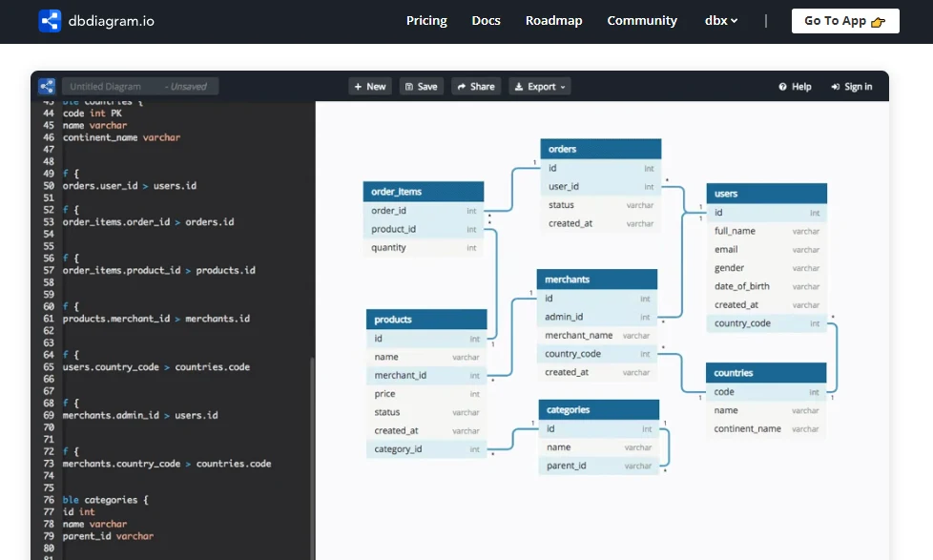Click the code editor vertical scrollbar
Screen dimensions: 933x560
312,458
